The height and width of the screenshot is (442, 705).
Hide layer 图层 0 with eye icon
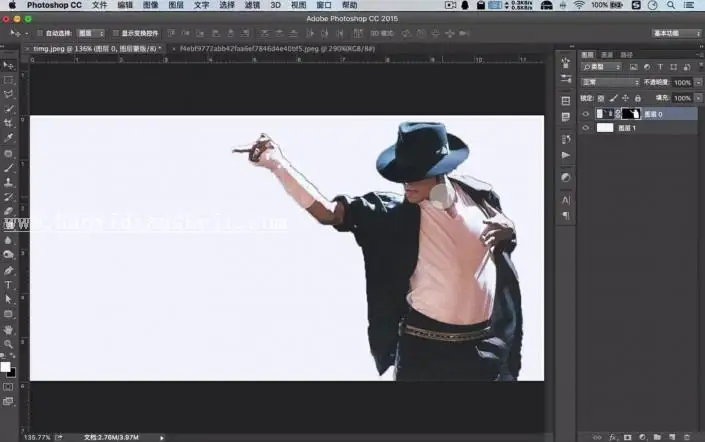click(x=585, y=114)
